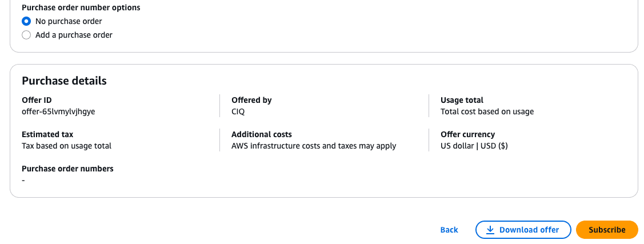Click "Total cost based on usage" text

coord(487,111)
